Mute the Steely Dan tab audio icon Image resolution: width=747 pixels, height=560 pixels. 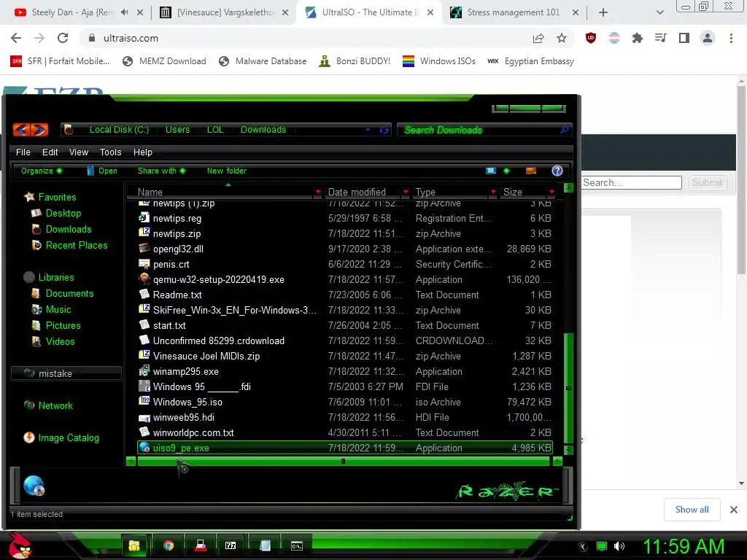124,12
